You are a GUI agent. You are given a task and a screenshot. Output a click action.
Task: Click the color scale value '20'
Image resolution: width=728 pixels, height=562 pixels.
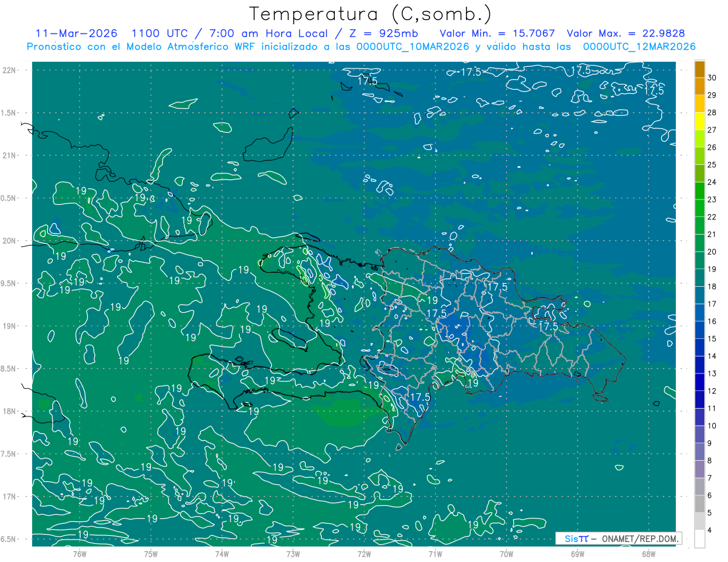pos(712,252)
